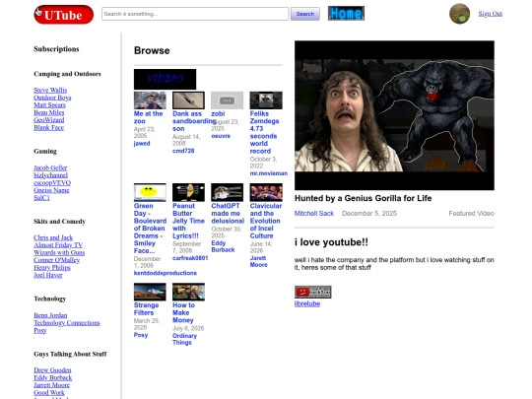Visit the mr.movieman channel link
This screenshot has height=399, width=532.
click(x=269, y=173)
